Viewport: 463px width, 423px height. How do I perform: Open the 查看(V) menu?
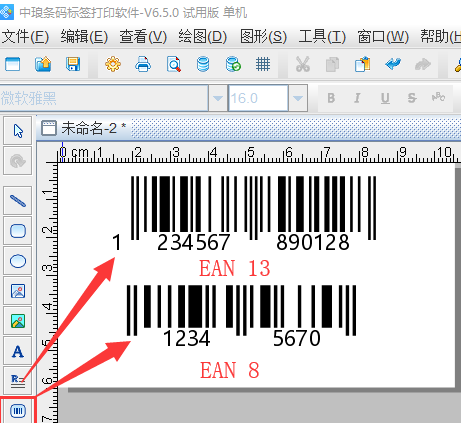click(x=143, y=37)
